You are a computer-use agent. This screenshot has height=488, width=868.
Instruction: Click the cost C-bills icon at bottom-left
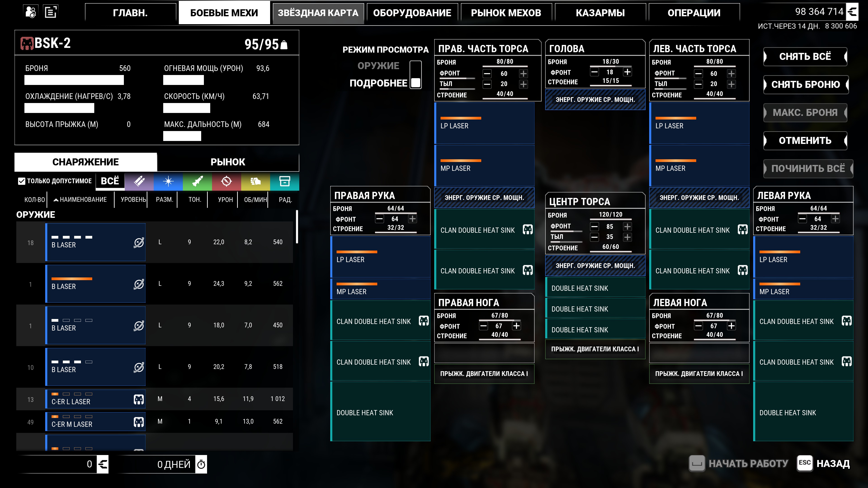(103, 465)
